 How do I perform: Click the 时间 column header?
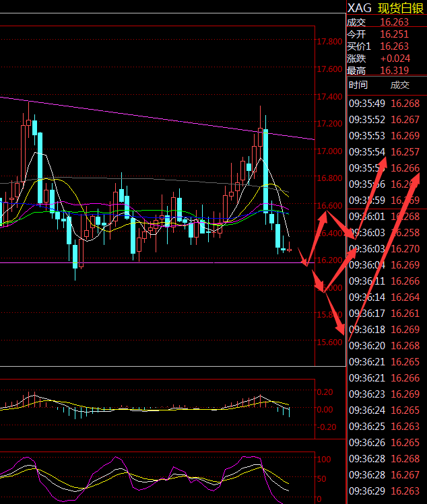point(358,85)
